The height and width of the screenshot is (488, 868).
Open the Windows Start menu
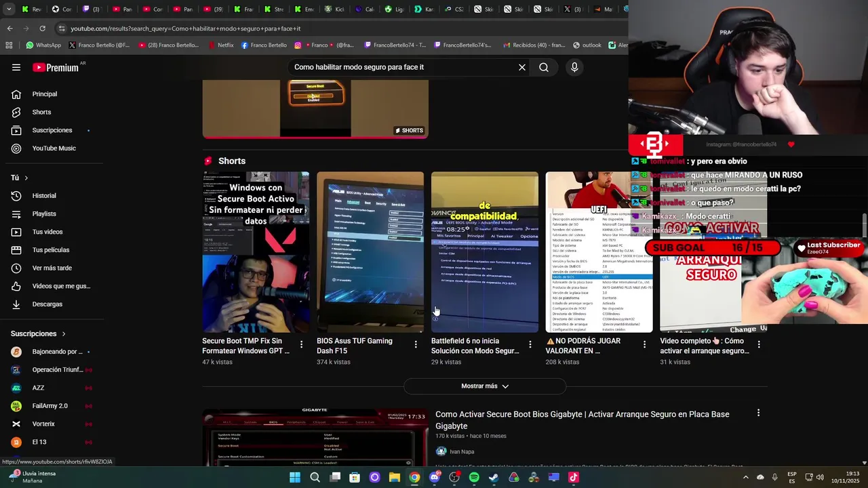point(295,477)
